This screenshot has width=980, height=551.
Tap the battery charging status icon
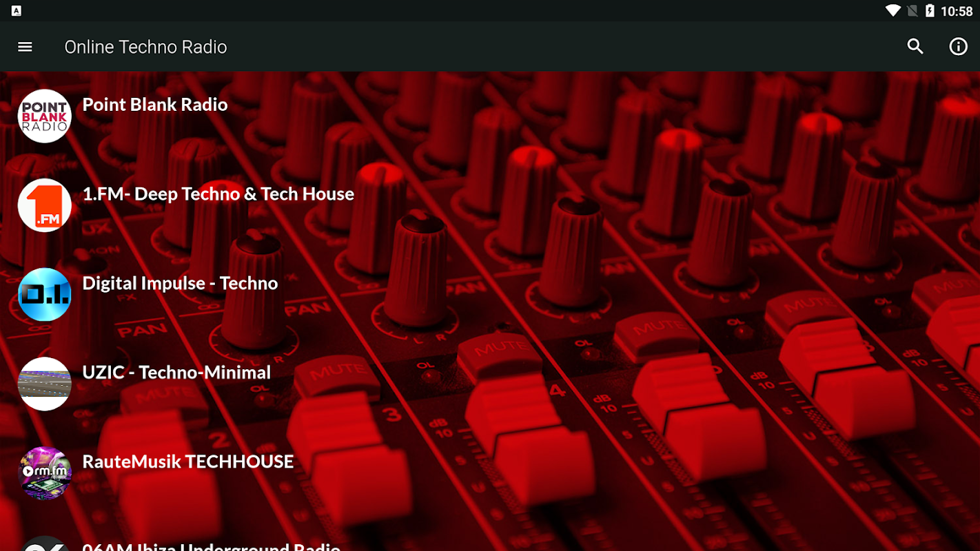coord(930,10)
